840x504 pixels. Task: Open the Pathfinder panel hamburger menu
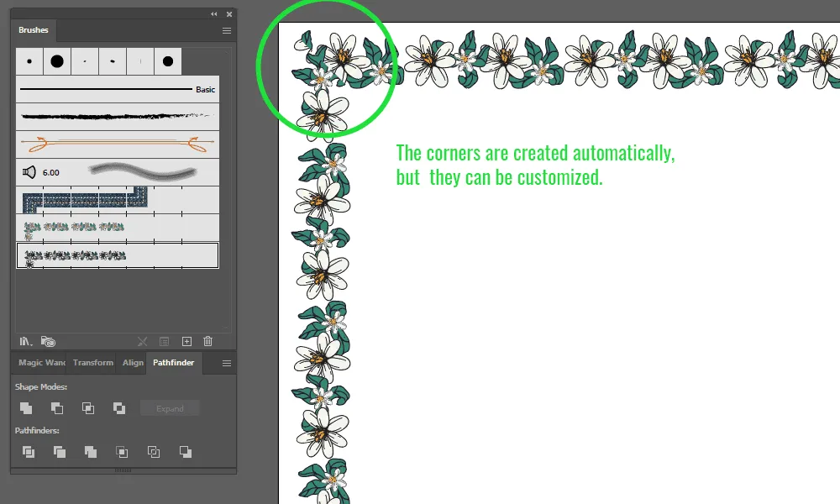click(x=227, y=363)
